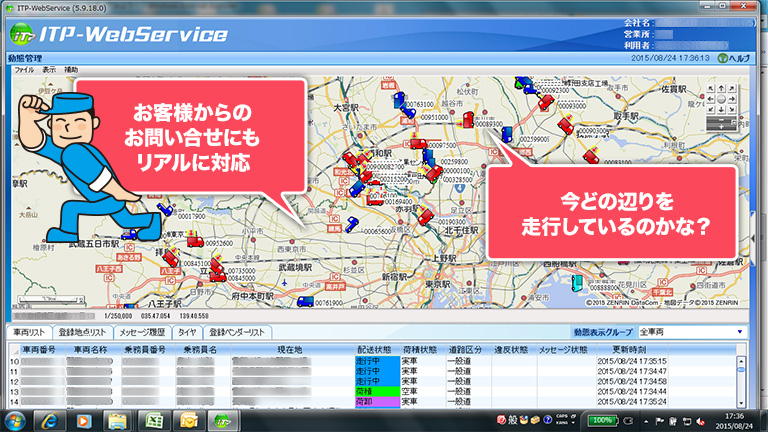768x432 pixels.
Task: Sort by 道路区分 column header
Action: (465, 350)
